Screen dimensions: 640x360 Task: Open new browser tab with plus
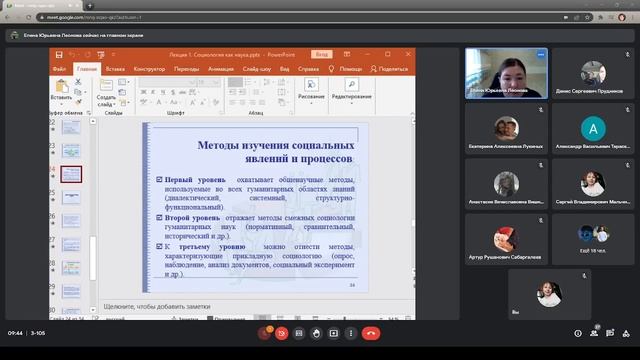pyautogui.click(x=90, y=6)
